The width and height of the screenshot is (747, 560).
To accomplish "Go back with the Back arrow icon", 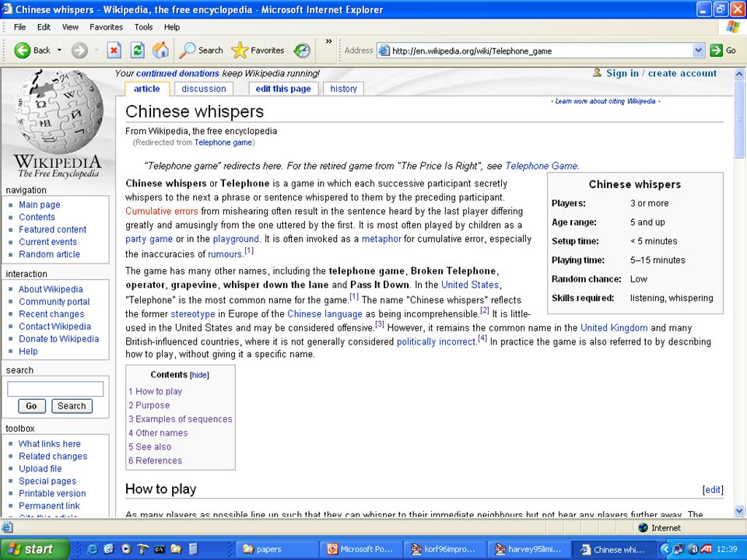I will pos(22,50).
